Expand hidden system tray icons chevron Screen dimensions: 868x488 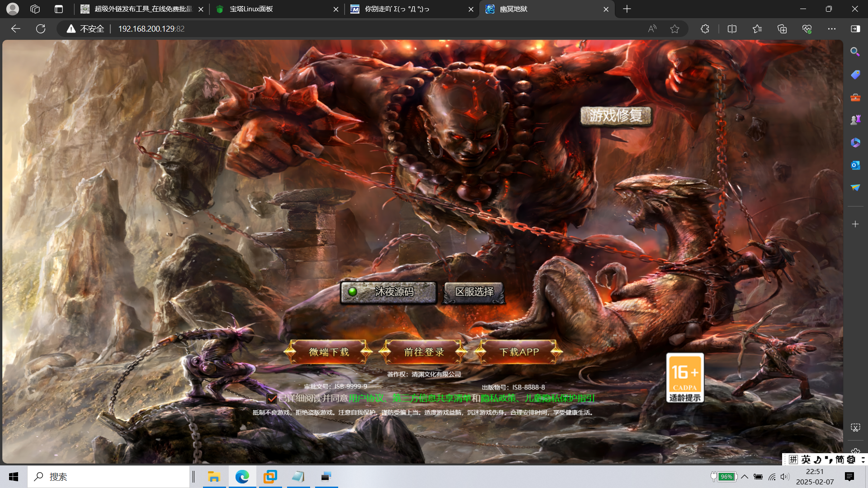point(745,477)
